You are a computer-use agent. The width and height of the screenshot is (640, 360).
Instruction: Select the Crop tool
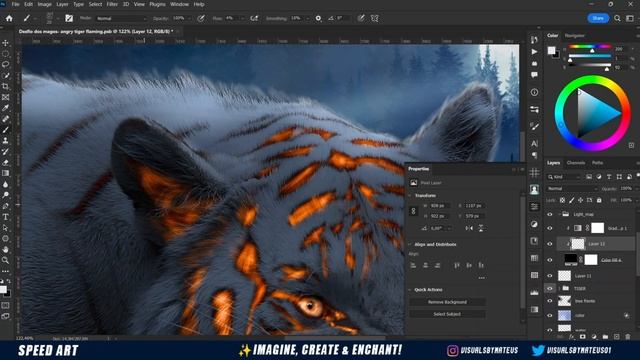(x=5, y=86)
